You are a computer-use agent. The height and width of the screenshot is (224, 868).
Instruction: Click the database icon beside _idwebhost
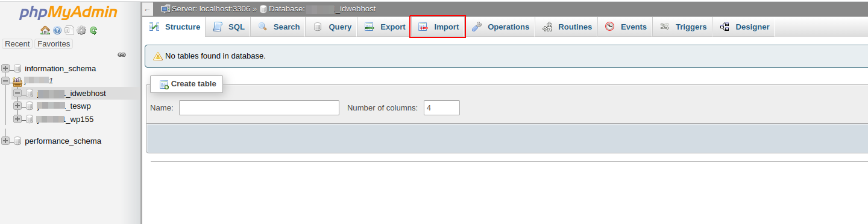30,93
